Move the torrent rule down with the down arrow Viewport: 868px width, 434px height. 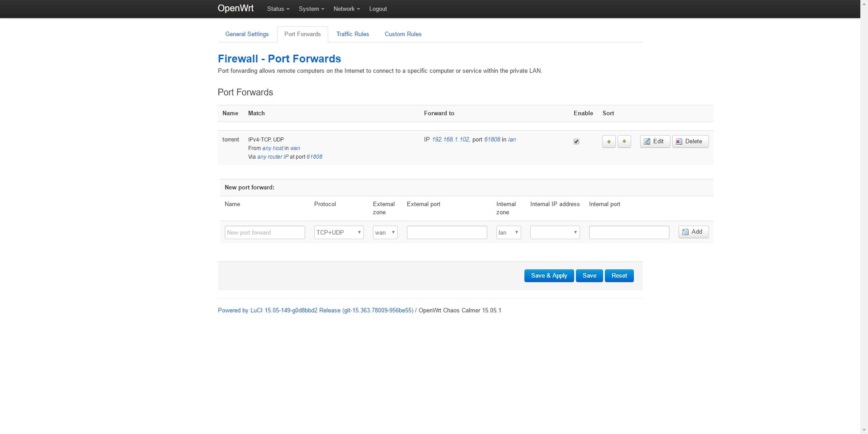[624, 142]
